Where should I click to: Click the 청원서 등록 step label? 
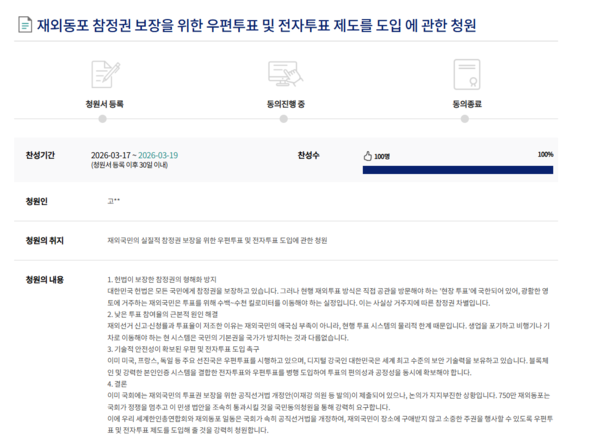coord(104,104)
